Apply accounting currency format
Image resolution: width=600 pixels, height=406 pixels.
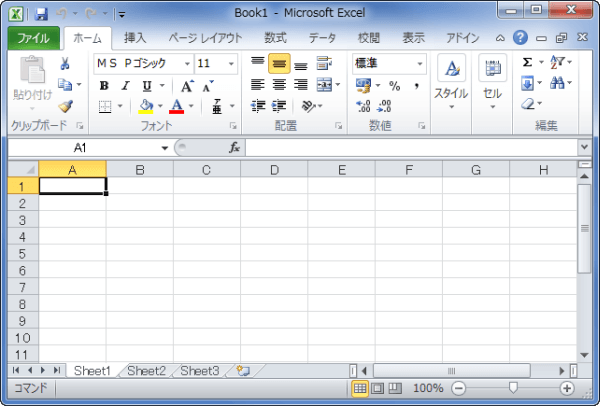(363, 85)
